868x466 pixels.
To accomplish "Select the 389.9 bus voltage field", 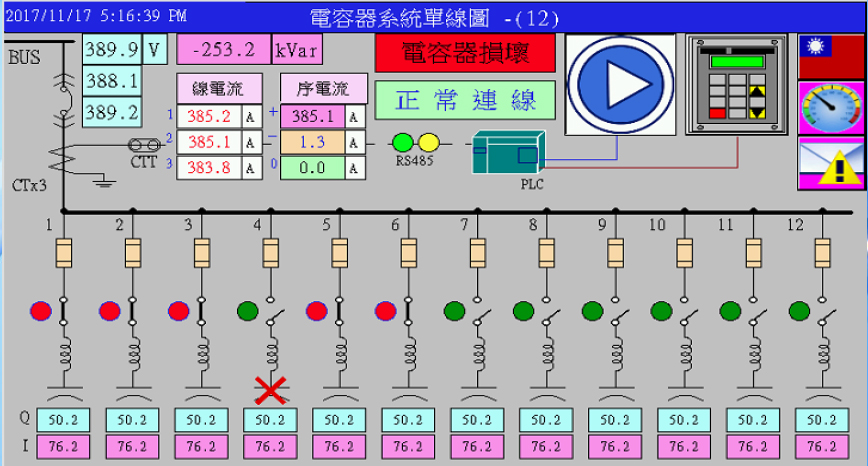I will [x=111, y=49].
